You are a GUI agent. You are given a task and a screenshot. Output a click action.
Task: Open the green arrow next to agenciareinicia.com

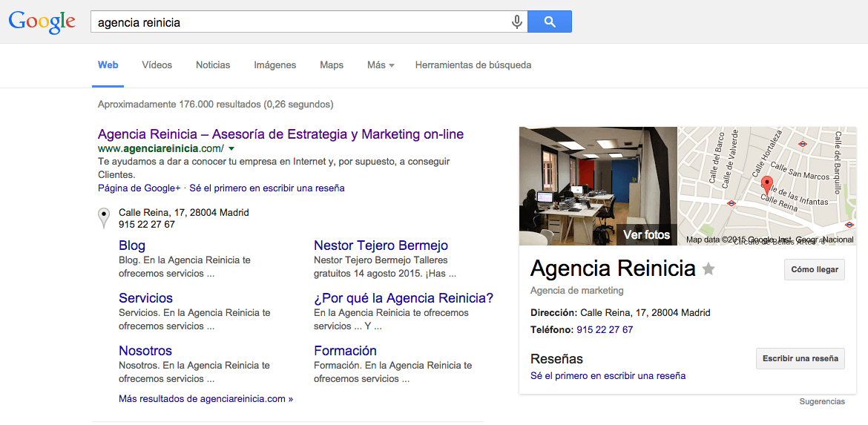pos(231,149)
